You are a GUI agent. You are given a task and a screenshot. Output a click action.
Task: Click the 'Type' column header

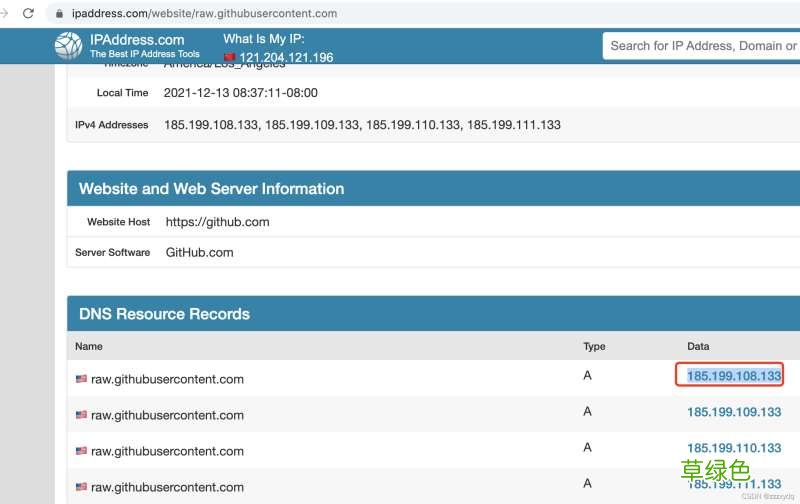(x=594, y=346)
